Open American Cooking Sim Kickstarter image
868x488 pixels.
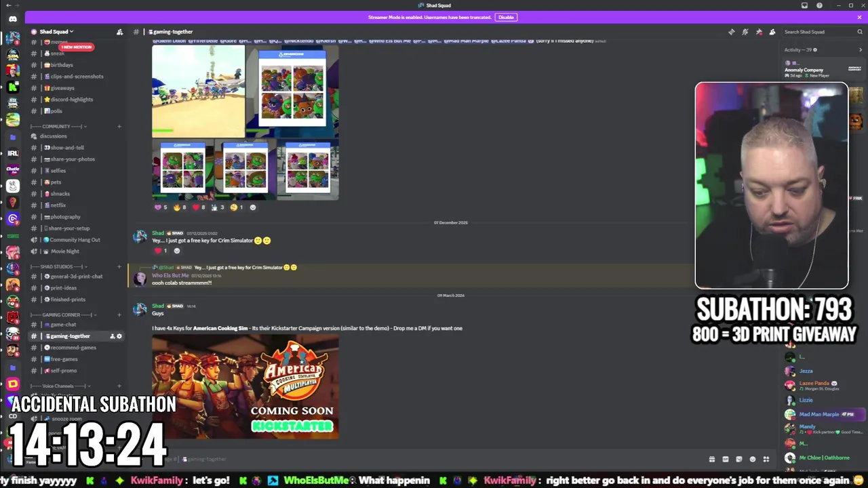[245, 386]
